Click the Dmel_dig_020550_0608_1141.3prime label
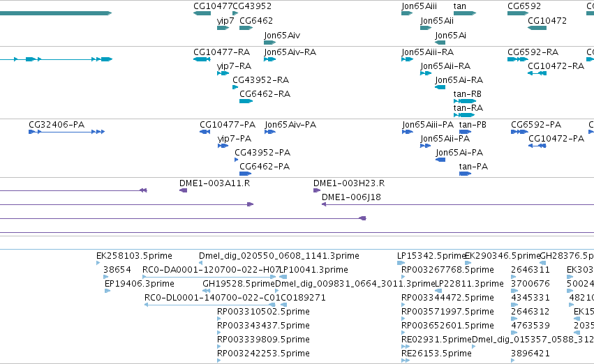The height and width of the screenshot is (364, 594). (279, 256)
